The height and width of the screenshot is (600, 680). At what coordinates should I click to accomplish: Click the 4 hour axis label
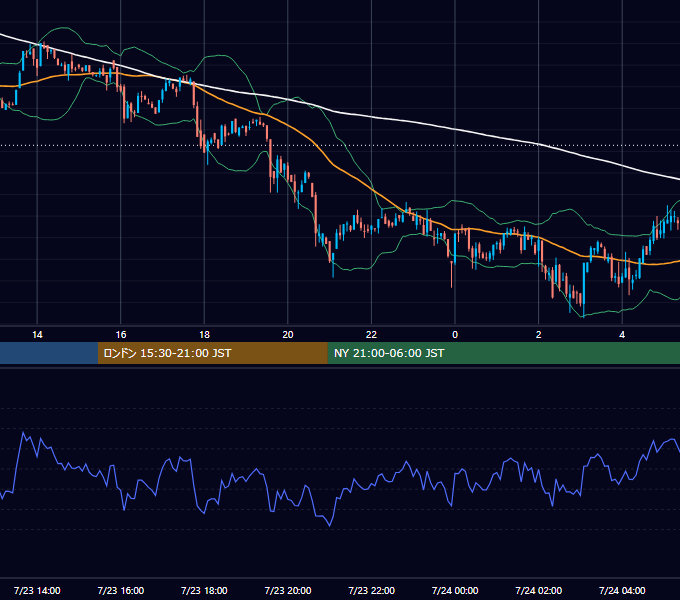(622, 335)
